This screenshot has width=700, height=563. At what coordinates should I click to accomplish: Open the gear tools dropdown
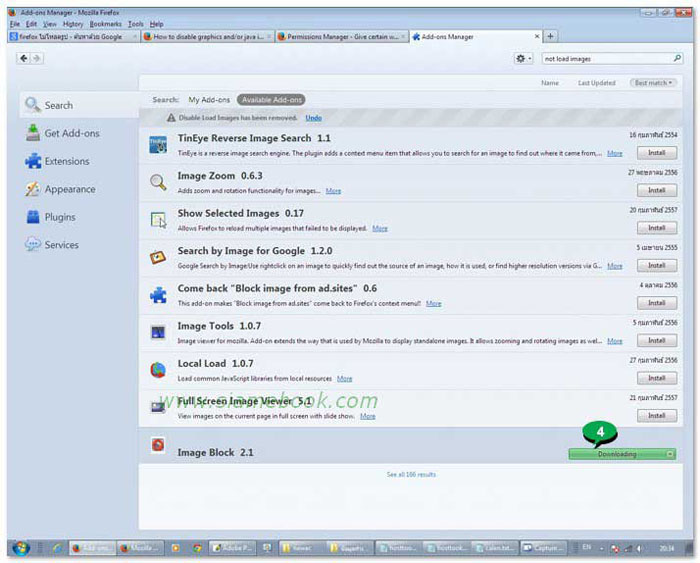pos(523,58)
